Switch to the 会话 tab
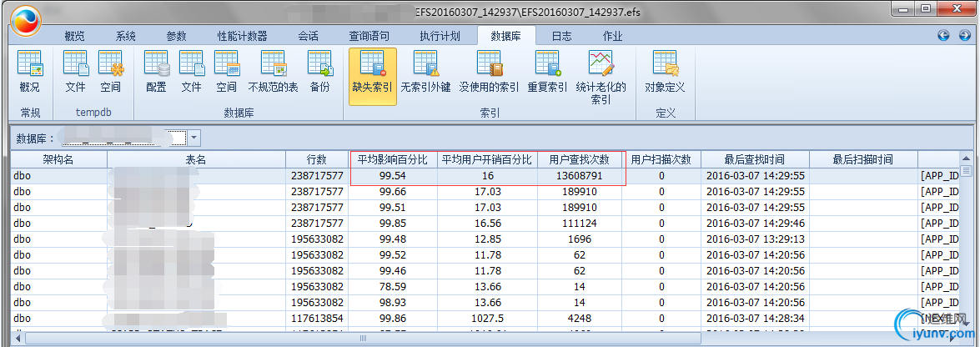The height and width of the screenshot is (347, 980). coord(308,36)
